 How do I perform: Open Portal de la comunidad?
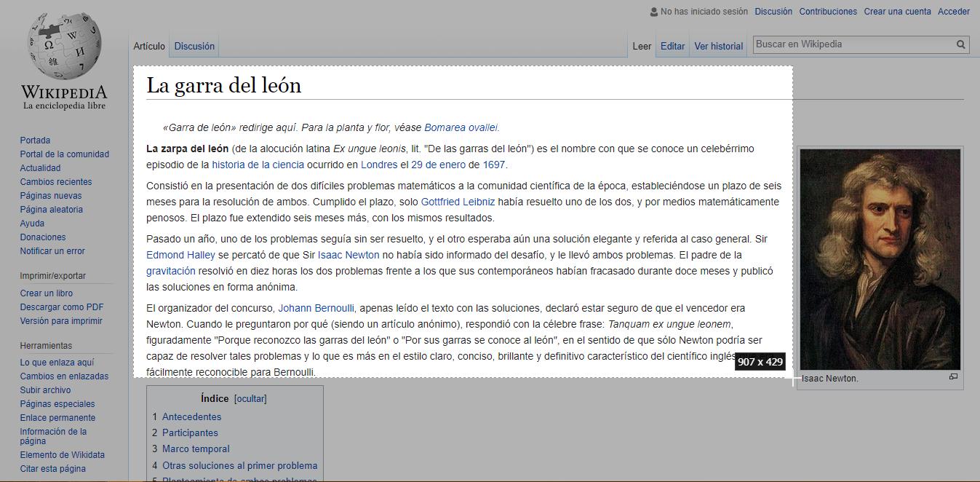64,154
